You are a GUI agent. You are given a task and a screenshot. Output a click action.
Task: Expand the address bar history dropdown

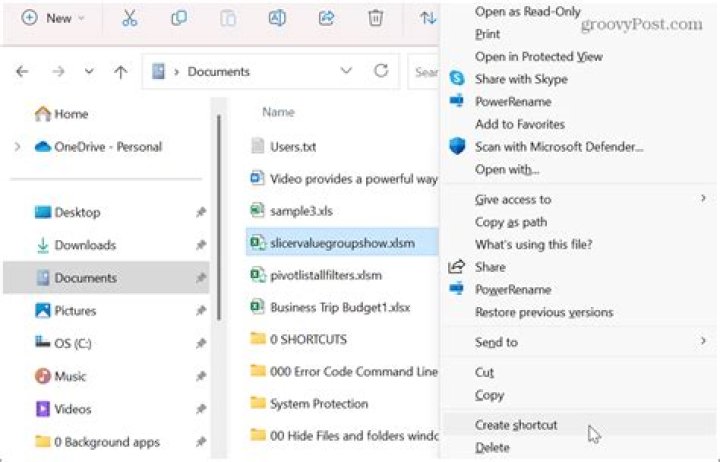[x=346, y=71]
